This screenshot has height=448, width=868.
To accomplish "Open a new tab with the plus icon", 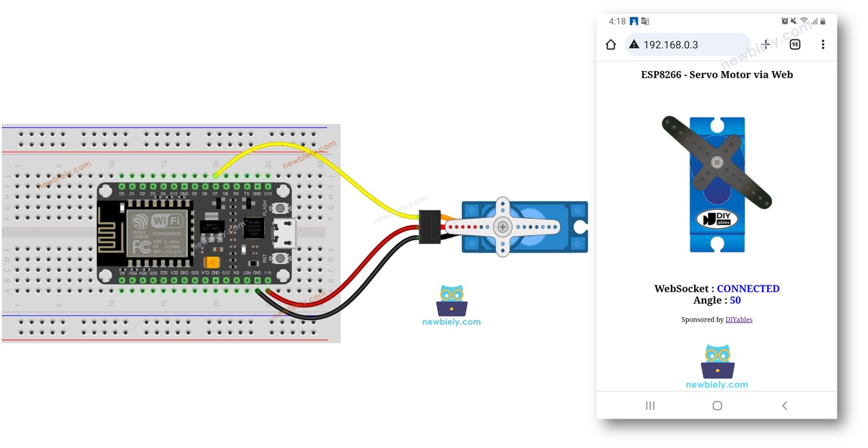I will (765, 44).
